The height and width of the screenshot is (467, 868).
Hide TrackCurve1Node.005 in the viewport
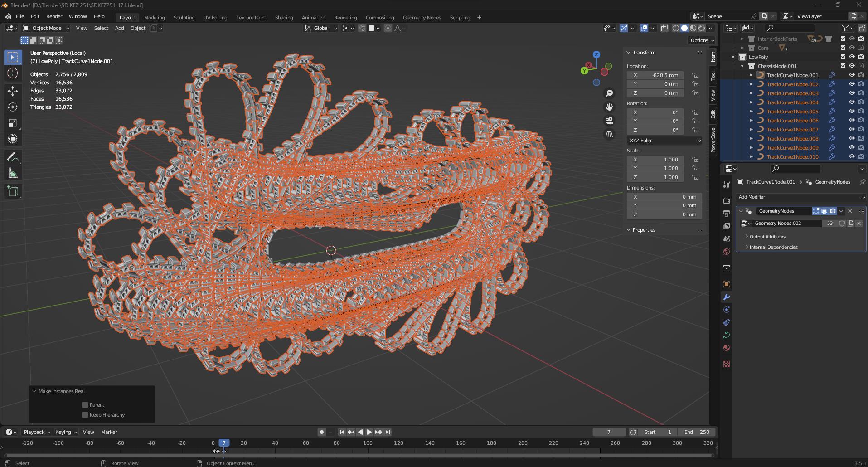point(851,111)
